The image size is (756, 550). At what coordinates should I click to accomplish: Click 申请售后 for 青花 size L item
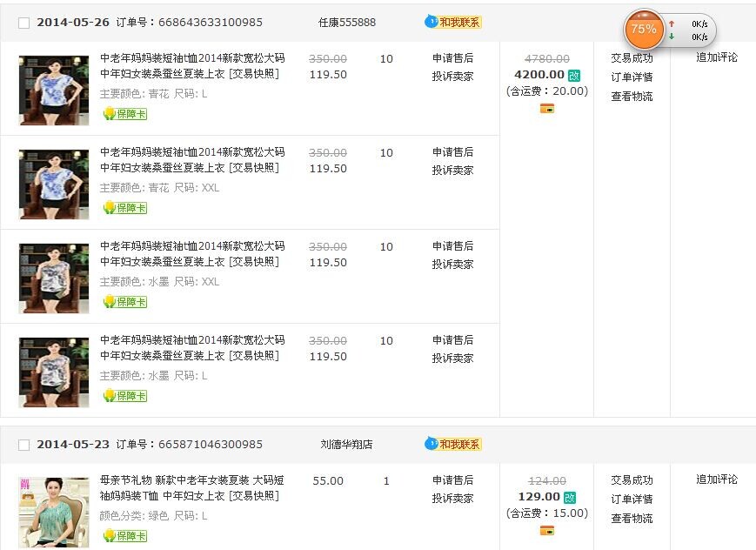(x=452, y=58)
